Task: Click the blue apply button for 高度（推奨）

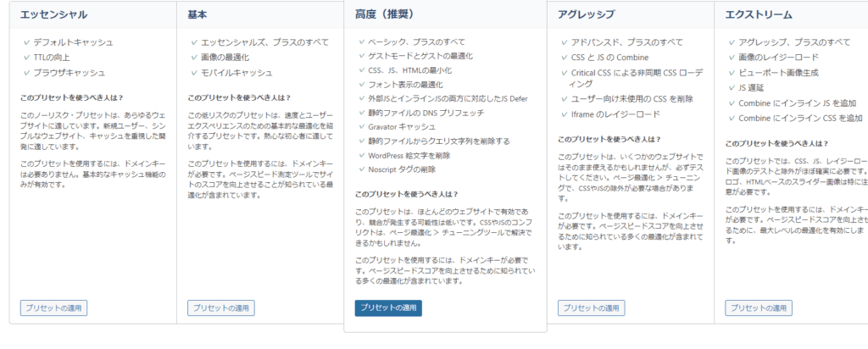Action: click(388, 308)
